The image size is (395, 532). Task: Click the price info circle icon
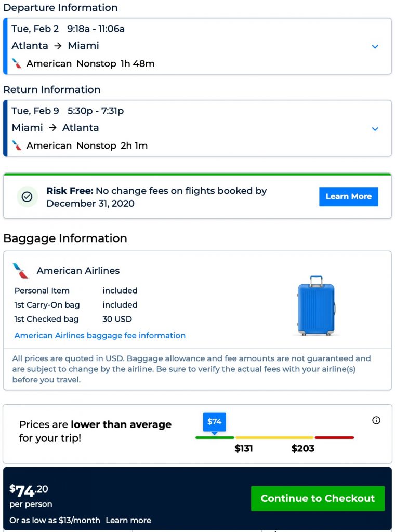[x=376, y=420]
